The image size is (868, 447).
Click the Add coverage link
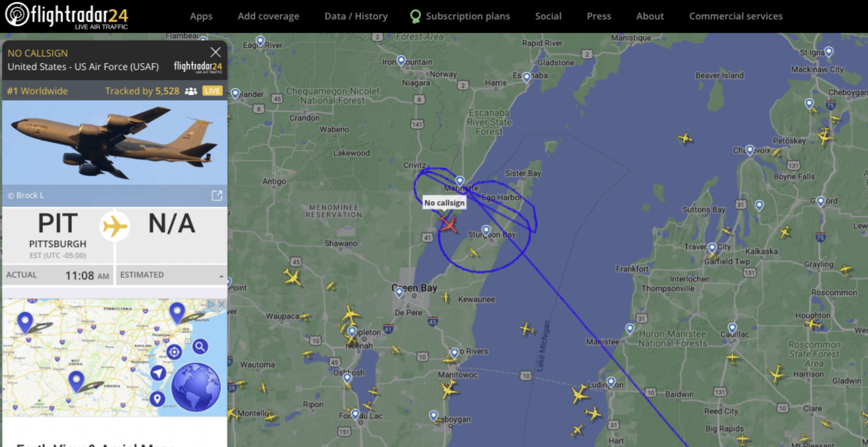pos(268,16)
